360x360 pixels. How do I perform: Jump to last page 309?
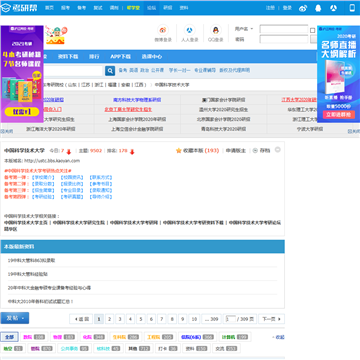(x=211, y=319)
